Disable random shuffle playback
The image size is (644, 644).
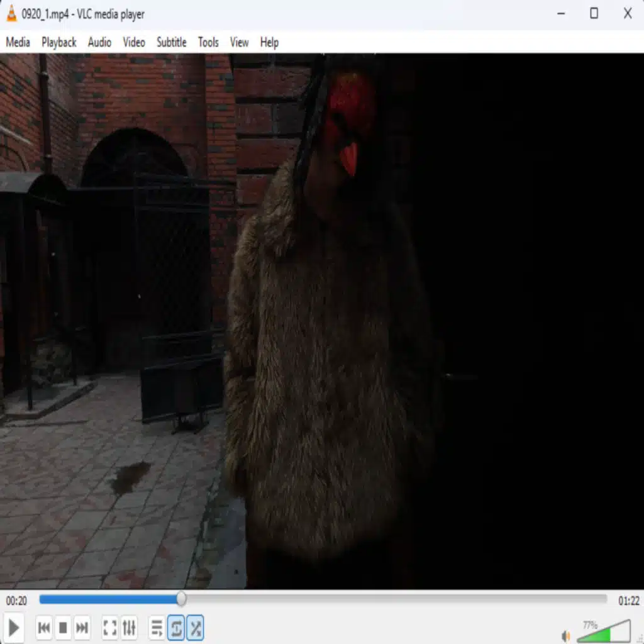tap(196, 628)
